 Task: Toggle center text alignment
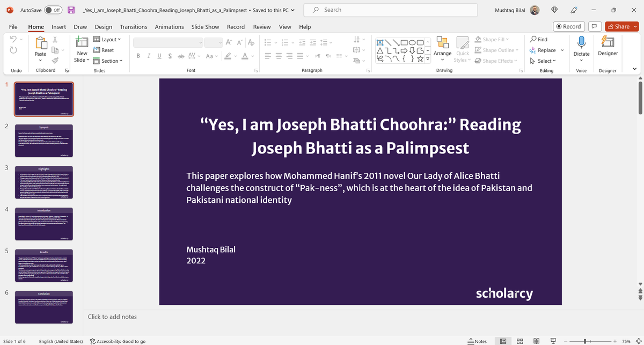click(279, 56)
